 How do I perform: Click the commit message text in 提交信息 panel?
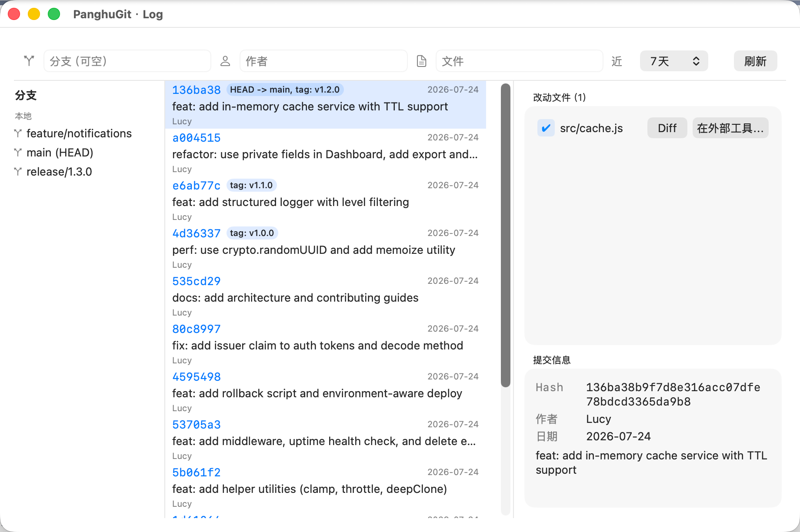pyautogui.click(x=651, y=462)
